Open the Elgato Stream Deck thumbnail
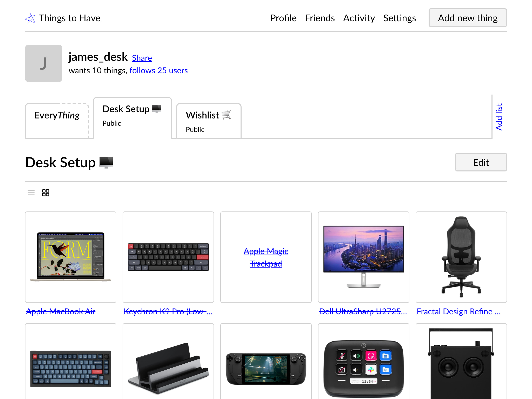Screen dimensions: 532x399 coord(364,361)
